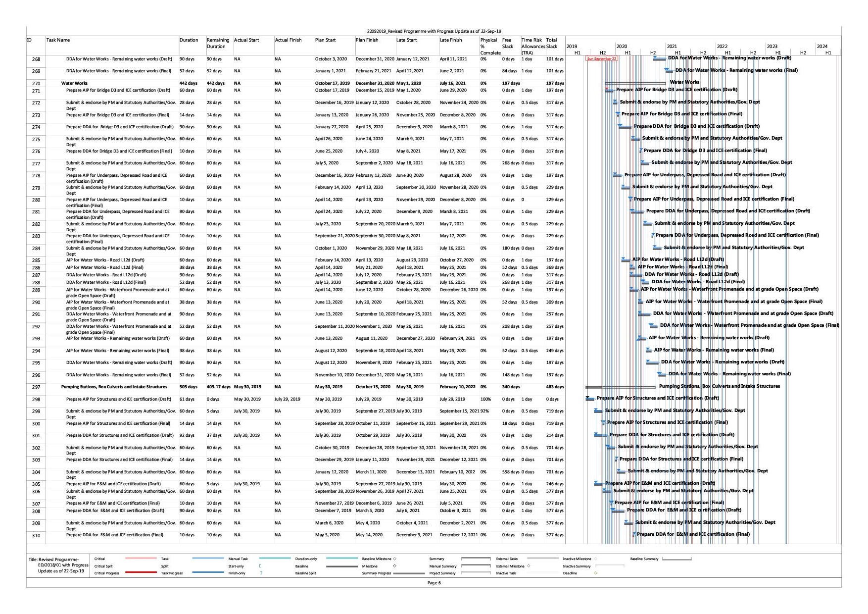This screenshot has width=868, height=614.
Task: Click the 'Critical Split' legend entry
Action: tap(103, 566)
